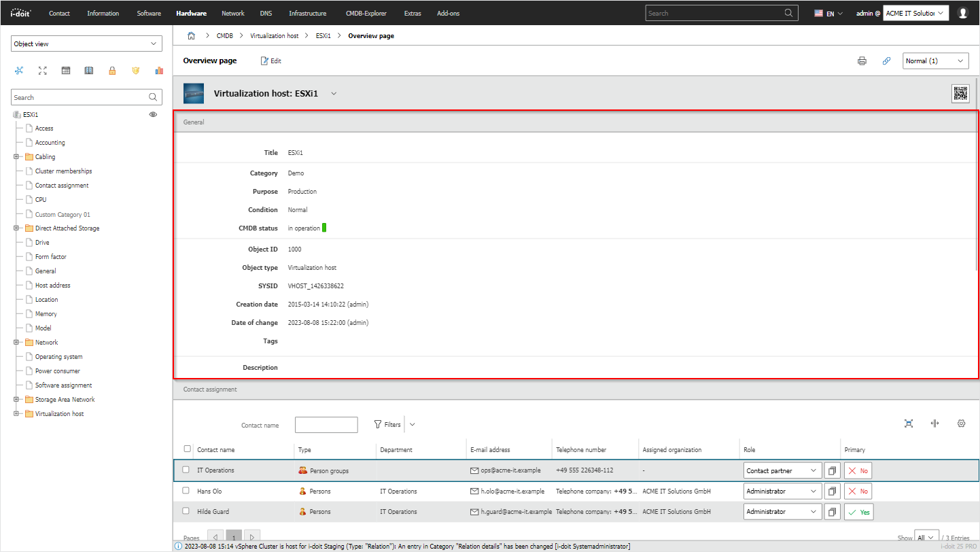Image resolution: width=980 pixels, height=552 pixels.
Task: Open Role dropdown for Hans Olo
Action: click(782, 491)
